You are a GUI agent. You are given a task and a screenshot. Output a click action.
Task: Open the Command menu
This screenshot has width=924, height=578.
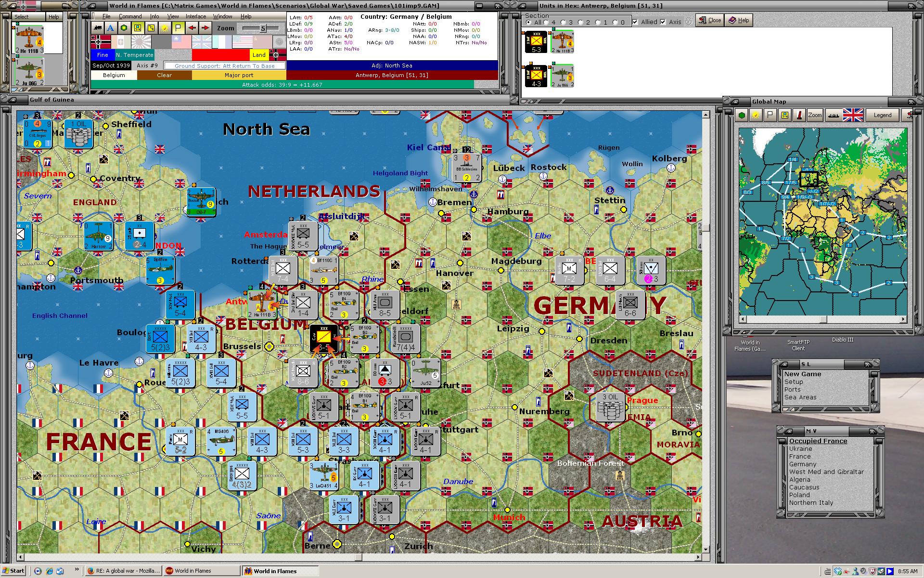click(x=130, y=16)
